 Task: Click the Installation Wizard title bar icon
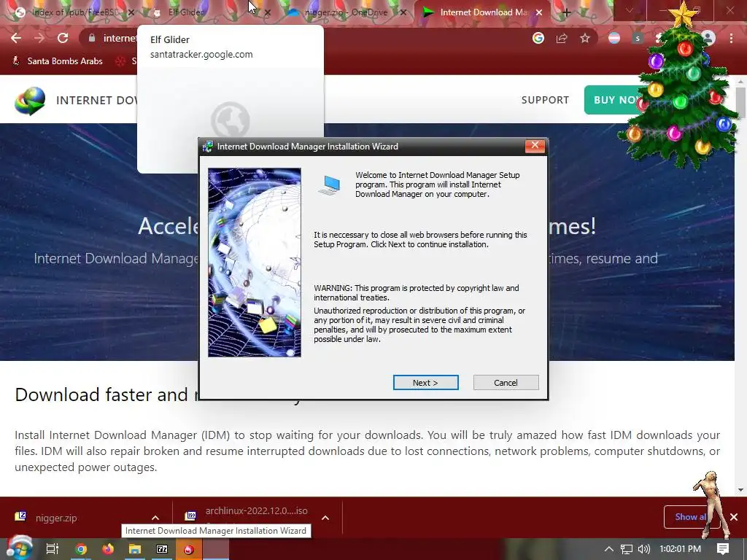coord(207,147)
